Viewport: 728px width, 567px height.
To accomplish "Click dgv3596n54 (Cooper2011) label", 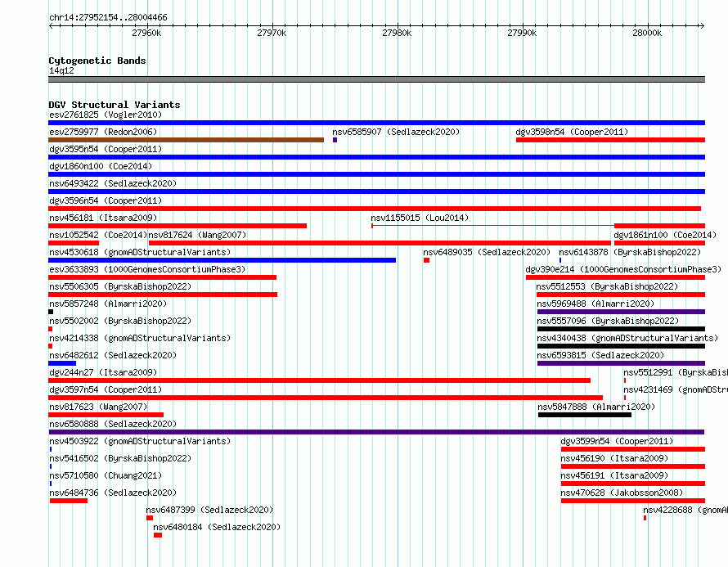I will [x=106, y=200].
